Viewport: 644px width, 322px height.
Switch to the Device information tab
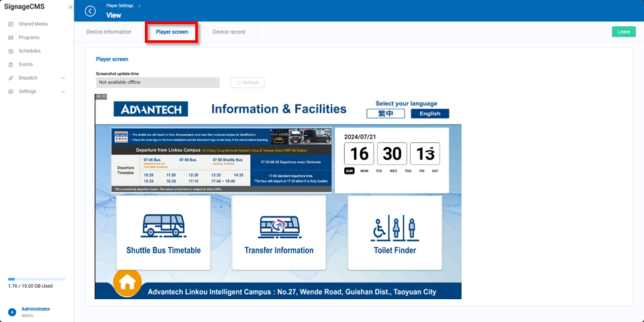coord(109,32)
